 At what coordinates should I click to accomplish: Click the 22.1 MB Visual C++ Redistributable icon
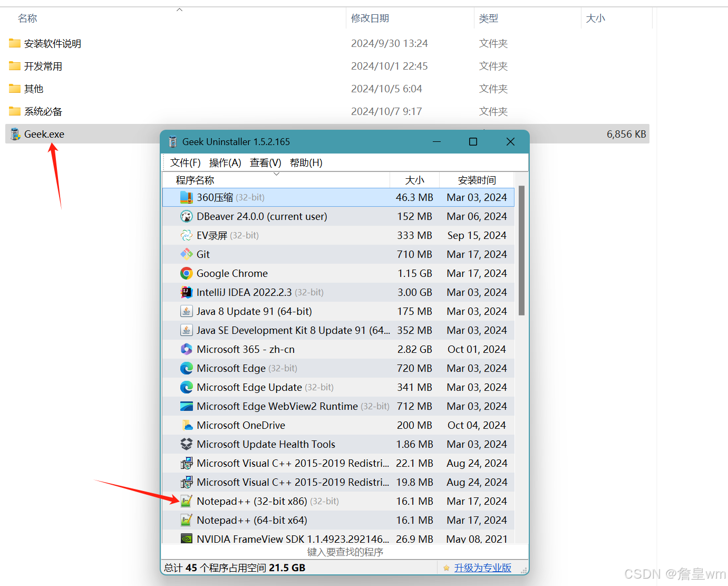tap(187, 463)
